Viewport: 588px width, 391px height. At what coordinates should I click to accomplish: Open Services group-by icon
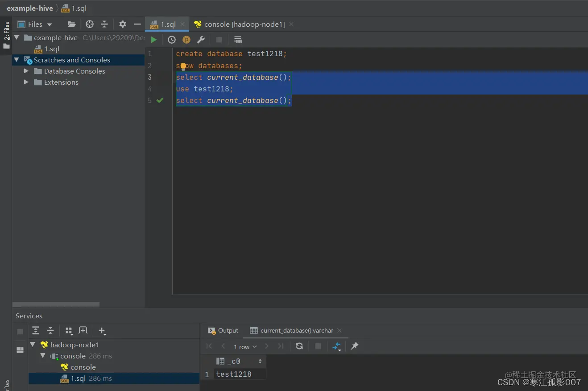click(x=69, y=331)
